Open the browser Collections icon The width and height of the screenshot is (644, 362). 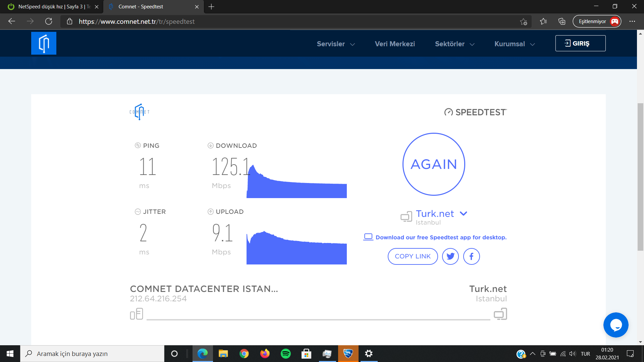(562, 21)
